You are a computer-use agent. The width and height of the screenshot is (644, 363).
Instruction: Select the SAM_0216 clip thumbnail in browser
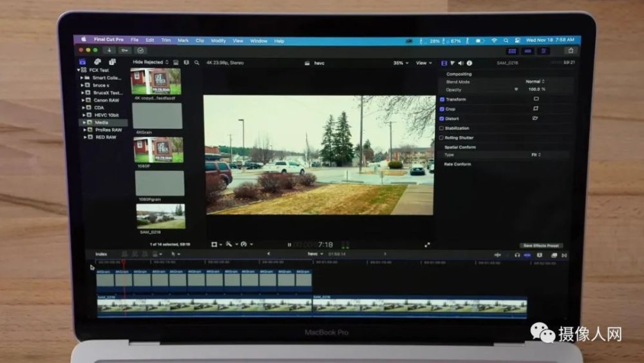point(160,216)
